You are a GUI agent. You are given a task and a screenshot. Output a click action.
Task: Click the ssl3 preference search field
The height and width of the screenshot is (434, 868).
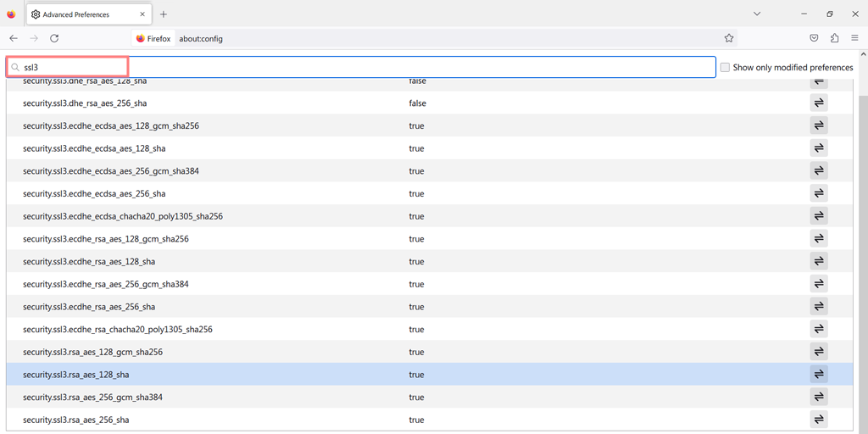[361, 67]
